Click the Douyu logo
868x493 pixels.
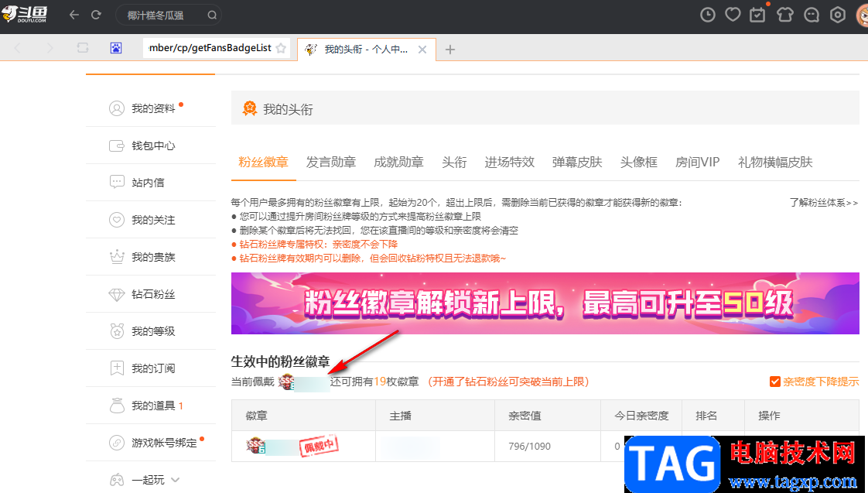25,15
